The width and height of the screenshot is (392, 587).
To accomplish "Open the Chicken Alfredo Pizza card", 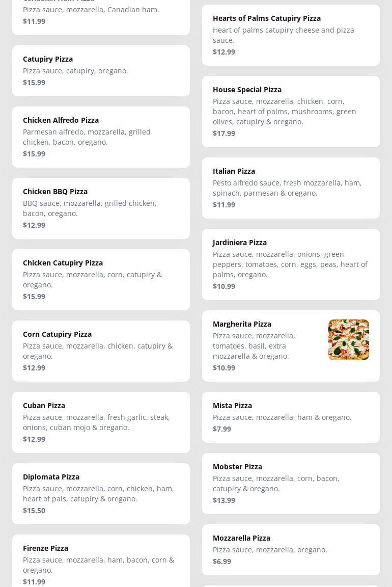I will coord(101,137).
